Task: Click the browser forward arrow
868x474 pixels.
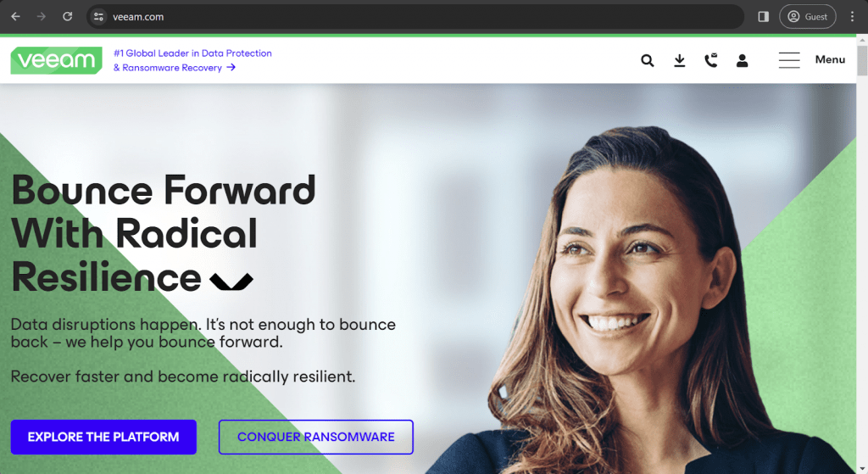Action: click(42, 17)
